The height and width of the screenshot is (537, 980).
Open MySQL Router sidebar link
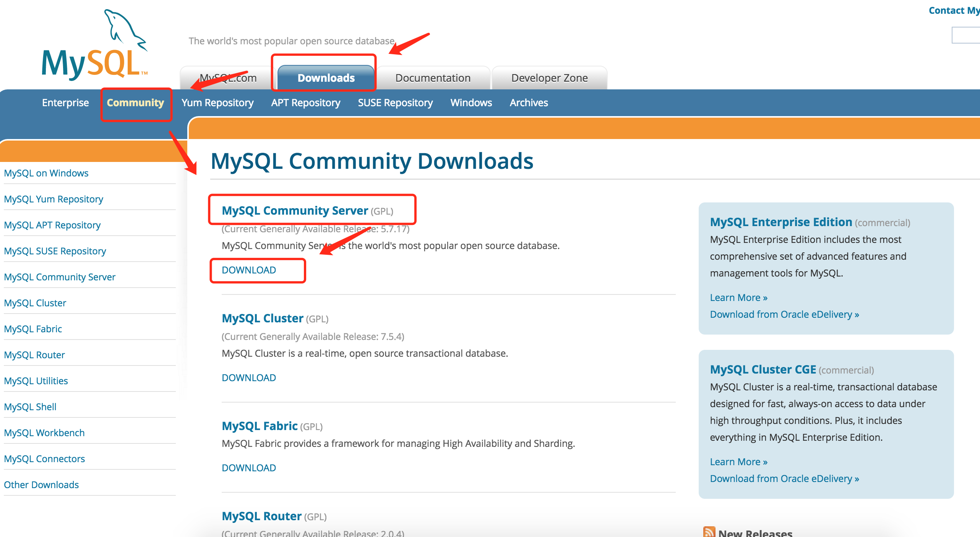(34, 355)
